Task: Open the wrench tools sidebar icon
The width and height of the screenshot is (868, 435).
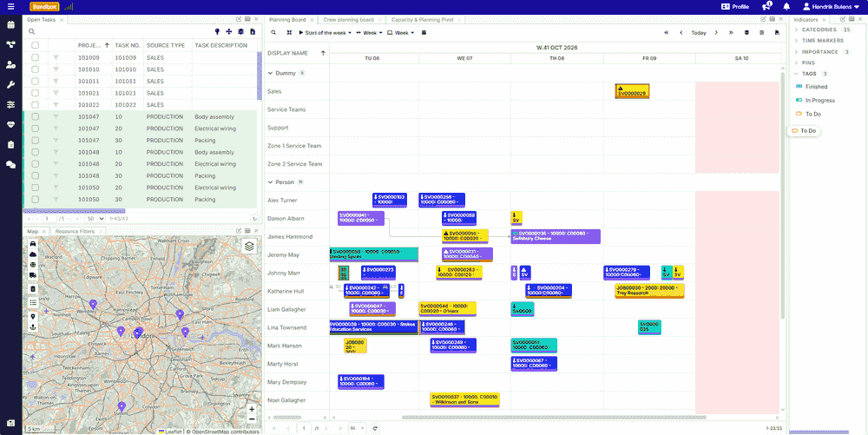Action: click(x=11, y=85)
